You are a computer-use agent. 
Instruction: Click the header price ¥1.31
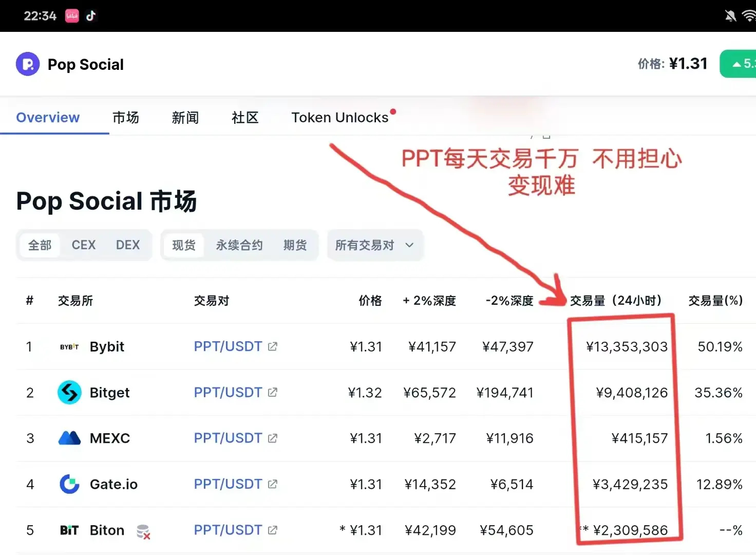pyautogui.click(x=688, y=64)
